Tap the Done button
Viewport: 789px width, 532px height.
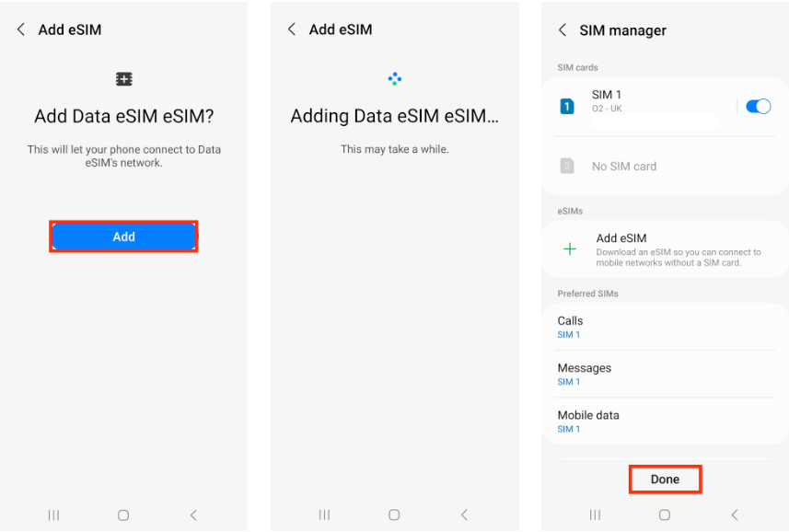coord(665,480)
